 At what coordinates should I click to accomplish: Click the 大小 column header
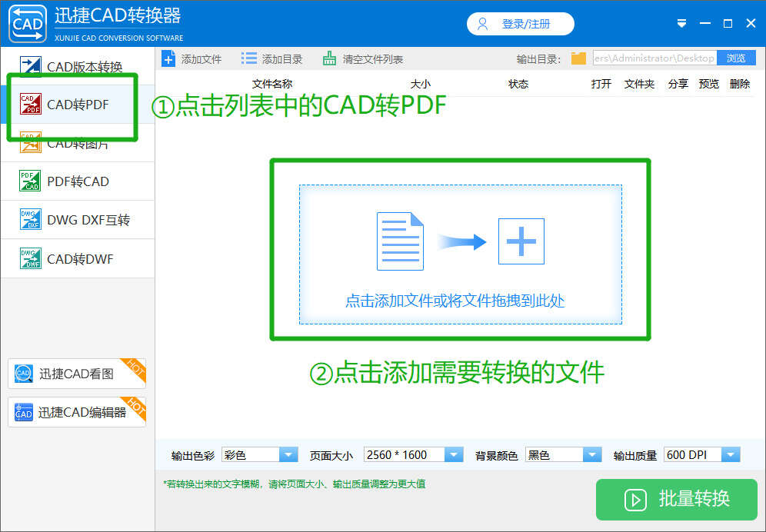click(x=421, y=84)
